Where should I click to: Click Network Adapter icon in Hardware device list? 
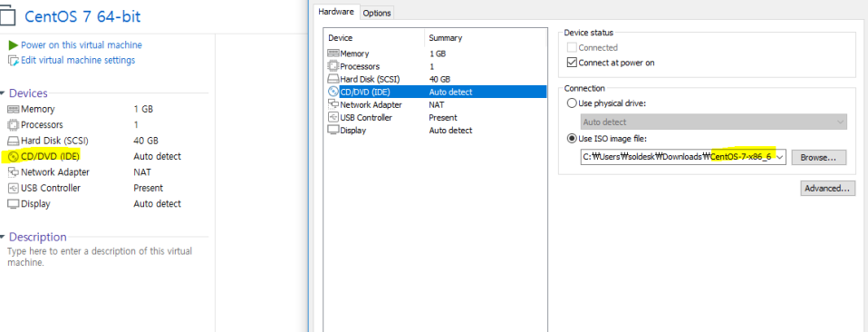coord(333,104)
